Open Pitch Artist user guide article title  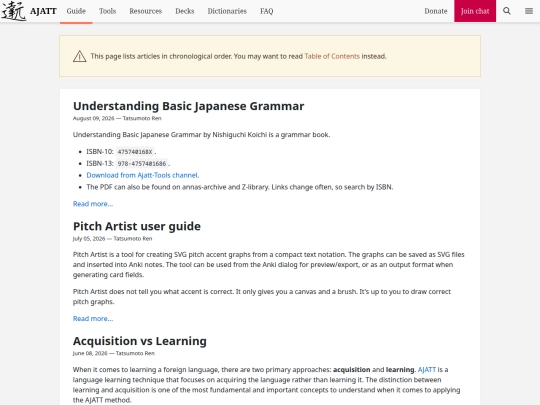click(x=137, y=226)
